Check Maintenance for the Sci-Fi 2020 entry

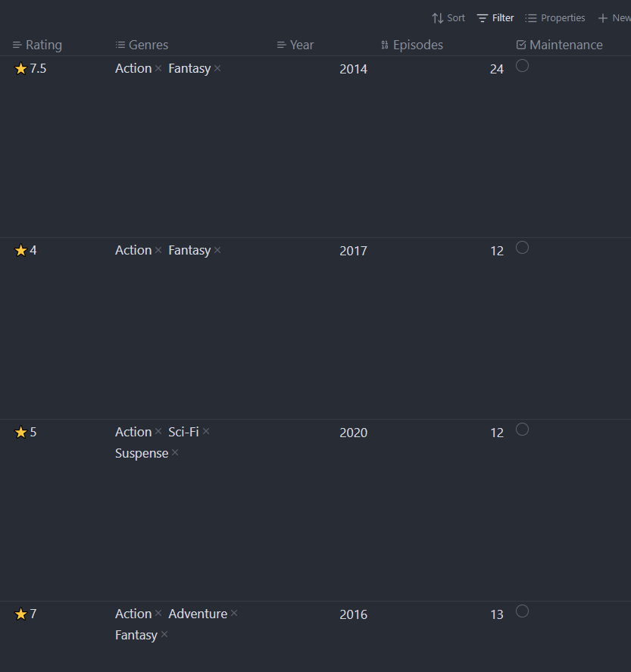point(522,430)
